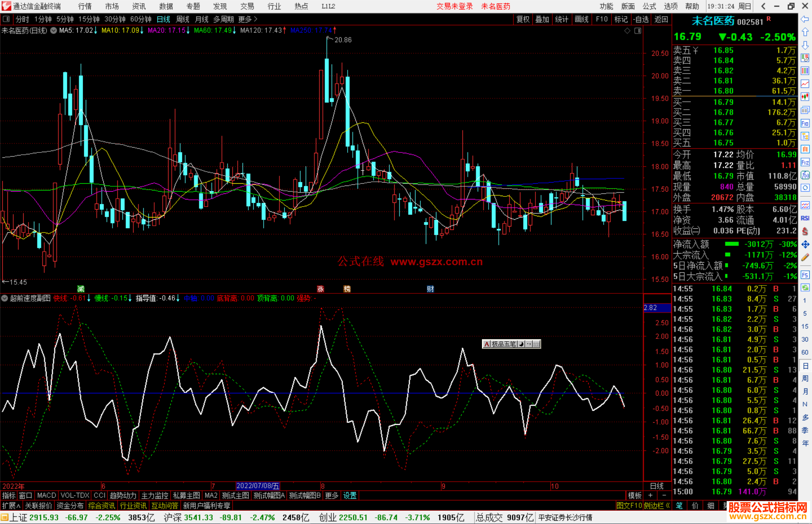
Task: Click the 设置 link in indicator bar
Action: (x=350, y=495)
